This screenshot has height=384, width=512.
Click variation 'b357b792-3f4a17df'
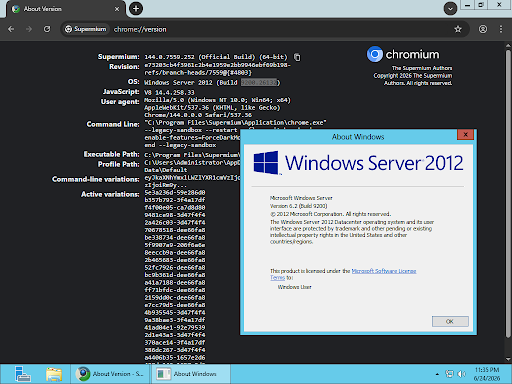[175, 200]
